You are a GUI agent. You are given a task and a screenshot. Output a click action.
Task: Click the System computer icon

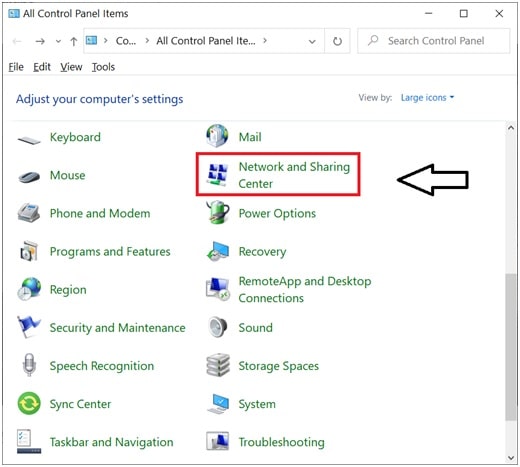click(218, 404)
